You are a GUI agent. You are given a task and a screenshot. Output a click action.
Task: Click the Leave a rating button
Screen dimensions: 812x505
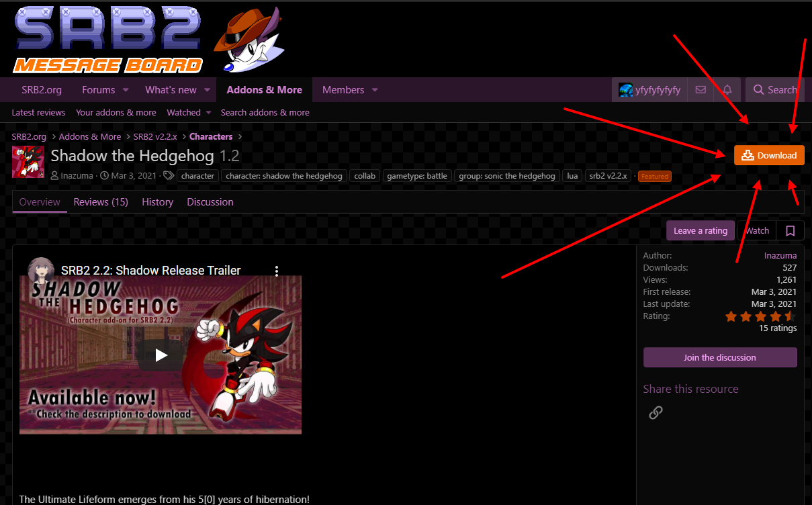[701, 230]
